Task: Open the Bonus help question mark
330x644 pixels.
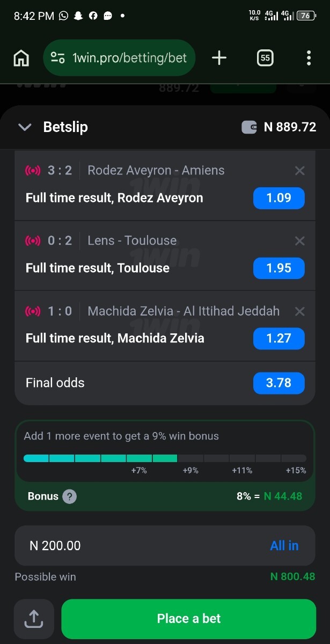Action: pyautogui.click(x=69, y=496)
